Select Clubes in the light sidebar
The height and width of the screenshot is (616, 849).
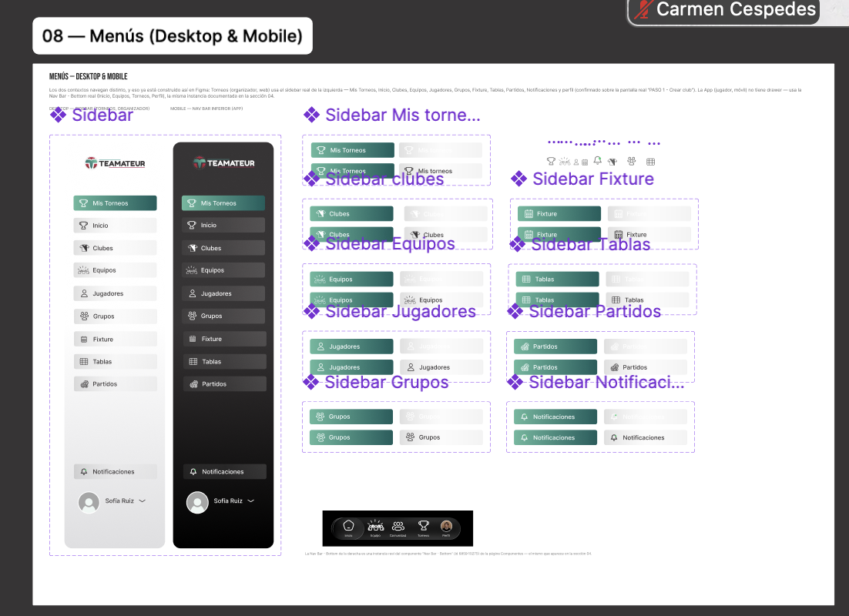[x=115, y=248]
